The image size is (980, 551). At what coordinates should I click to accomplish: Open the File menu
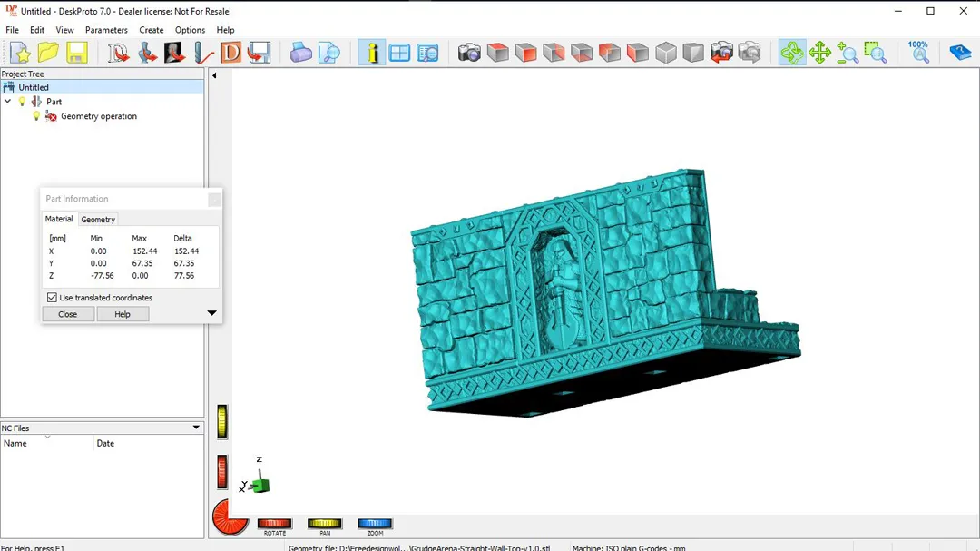point(12,30)
